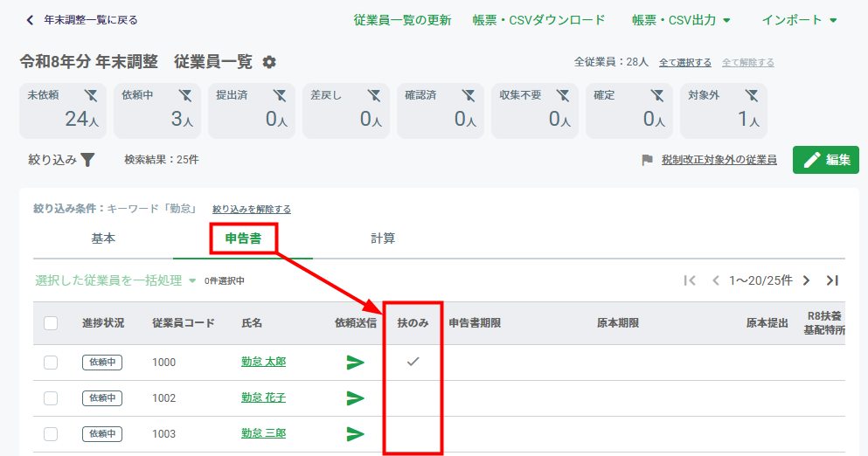Open 税制改正対象外の従業員 link
The height and width of the screenshot is (456, 868).
pyautogui.click(x=719, y=160)
